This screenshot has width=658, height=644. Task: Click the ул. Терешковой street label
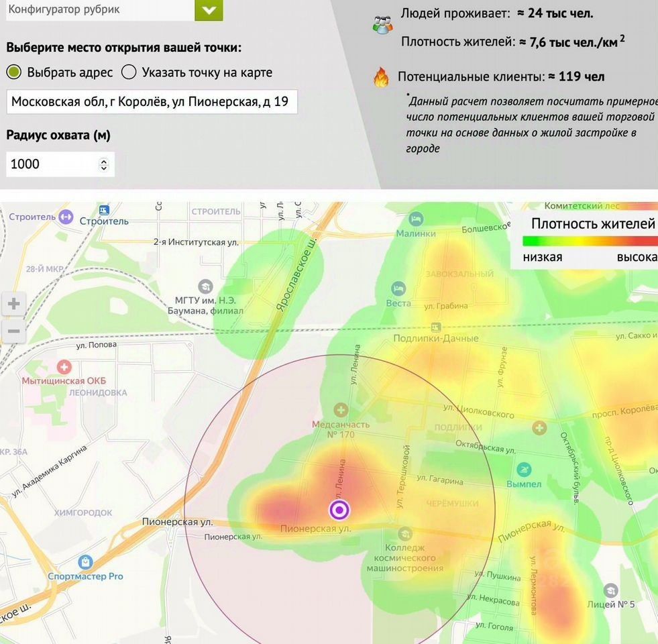click(403, 476)
